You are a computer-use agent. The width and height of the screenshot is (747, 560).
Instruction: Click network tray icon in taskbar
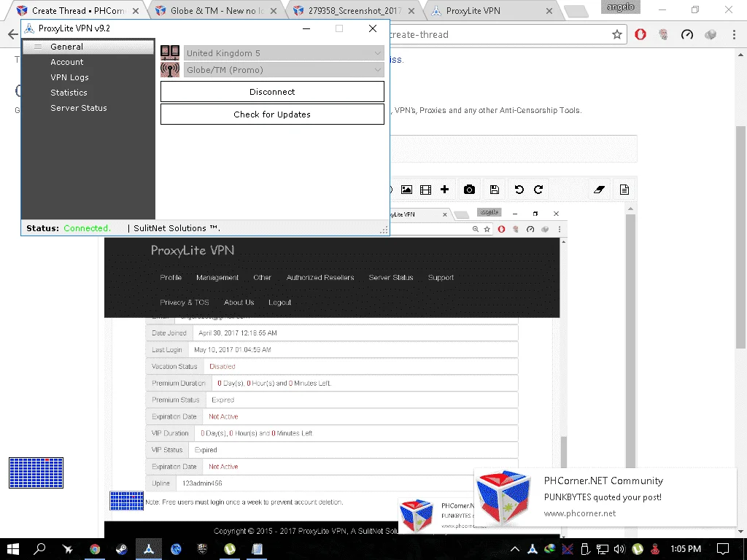[x=602, y=549]
